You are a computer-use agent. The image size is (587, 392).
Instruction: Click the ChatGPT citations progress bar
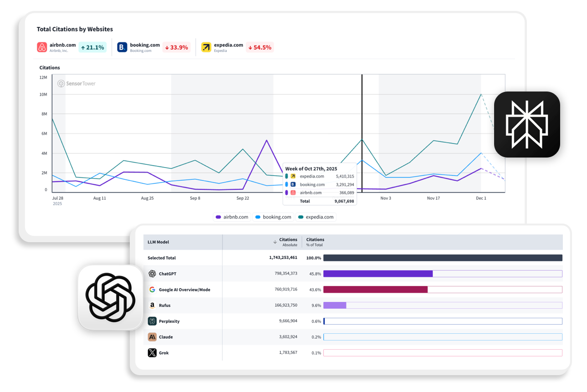coord(378,274)
